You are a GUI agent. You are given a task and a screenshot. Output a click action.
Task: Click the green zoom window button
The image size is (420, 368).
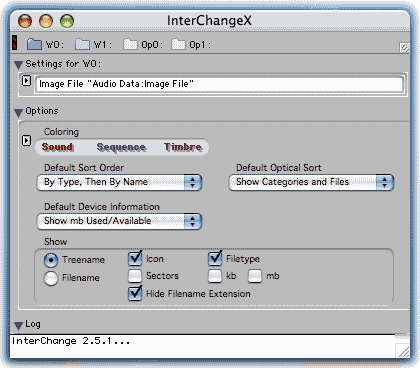pos(67,21)
